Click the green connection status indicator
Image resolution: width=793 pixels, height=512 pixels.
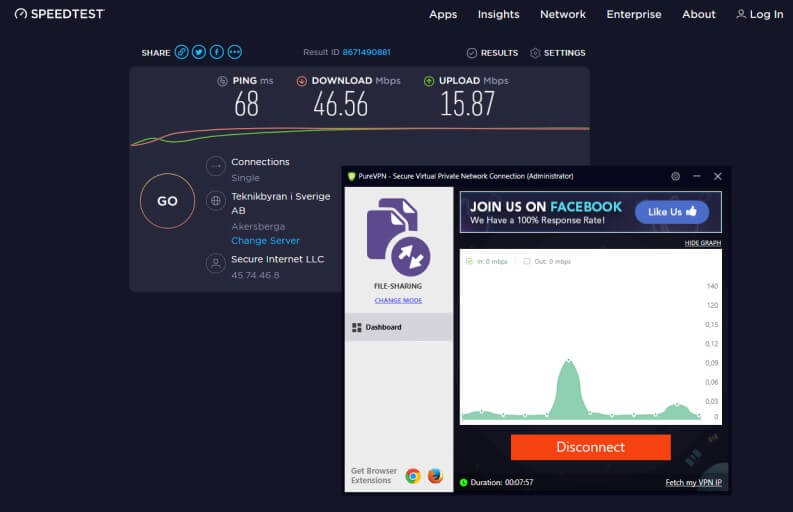(x=463, y=483)
